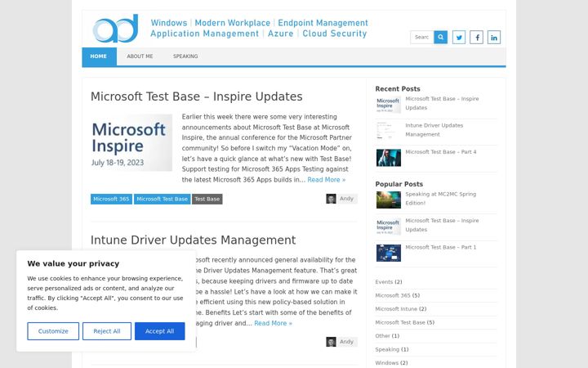Viewport: 588px width, 368px height.
Task: Open post title Microsoft Test Base – Inspire Updates
Action: (x=197, y=96)
